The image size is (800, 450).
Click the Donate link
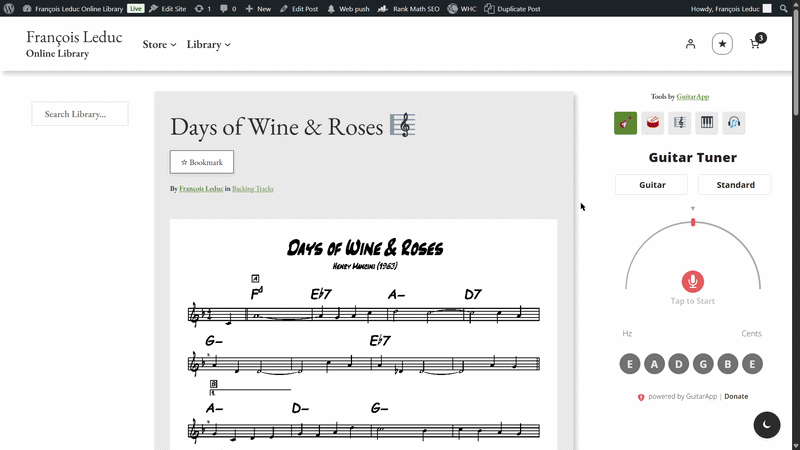pyautogui.click(x=736, y=396)
